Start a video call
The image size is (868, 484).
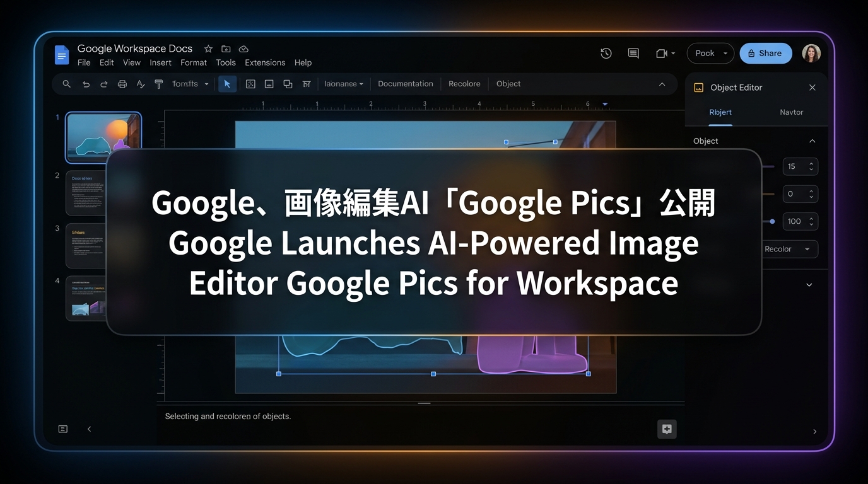click(662, 54)
